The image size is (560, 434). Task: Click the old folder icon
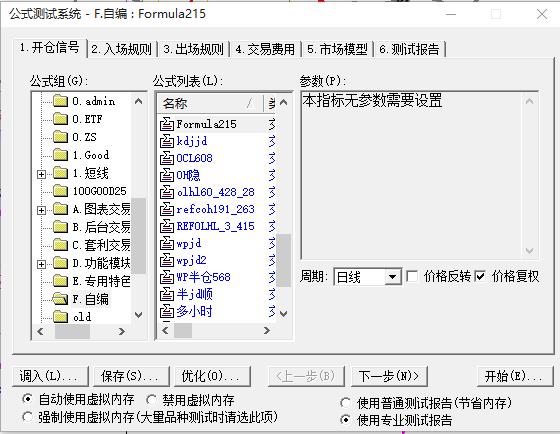60,317
